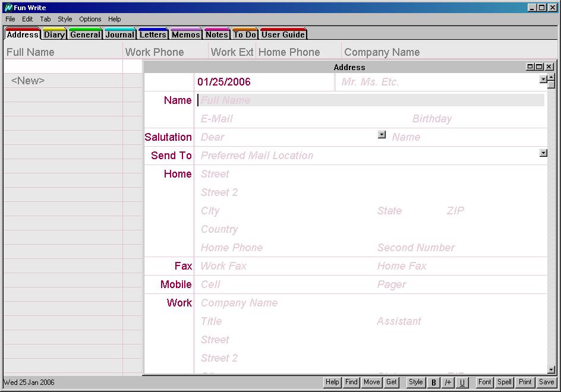Run the Spell checker button
The height and width of the screenshot is (392, 561).
click(x=505, y=382)
